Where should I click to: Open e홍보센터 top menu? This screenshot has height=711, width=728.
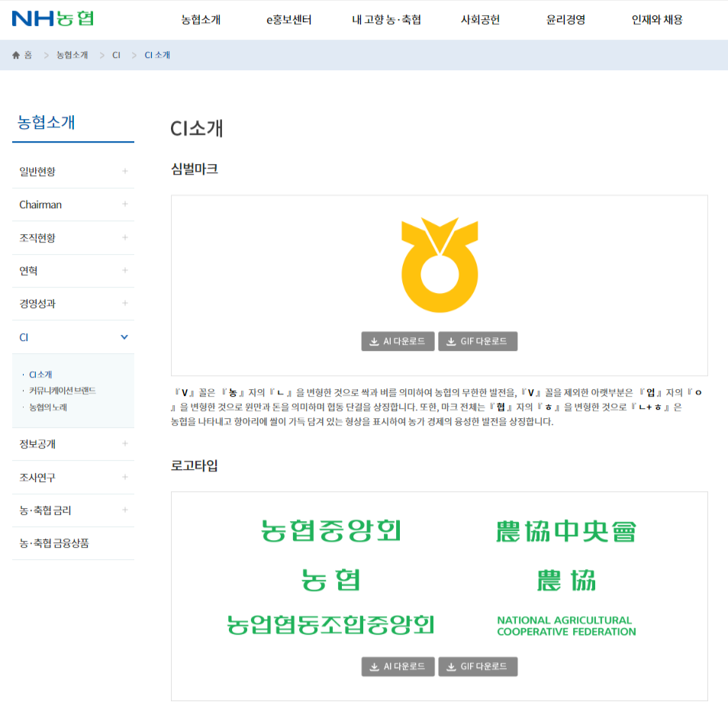point(288,20)
